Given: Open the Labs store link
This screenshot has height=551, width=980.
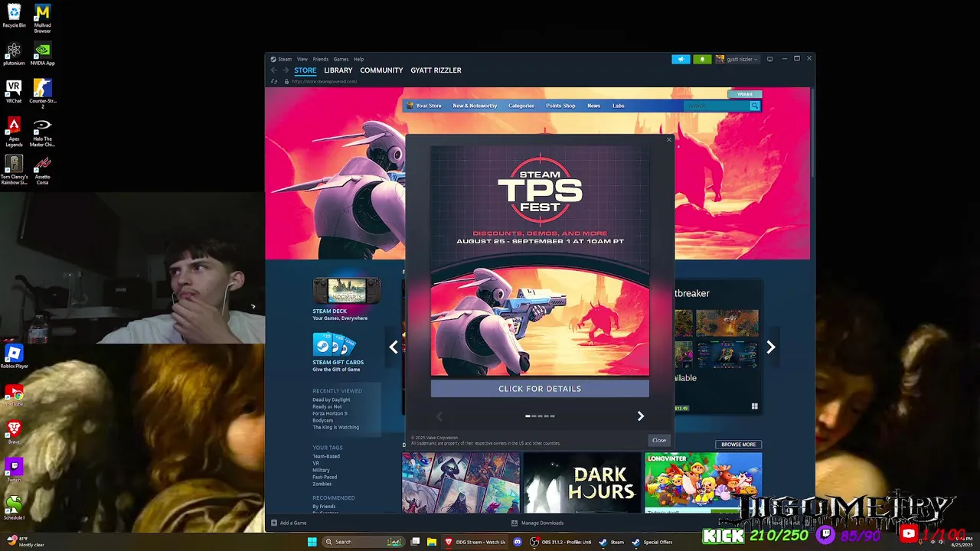Looking at the screenshot, I should point(619,106).
